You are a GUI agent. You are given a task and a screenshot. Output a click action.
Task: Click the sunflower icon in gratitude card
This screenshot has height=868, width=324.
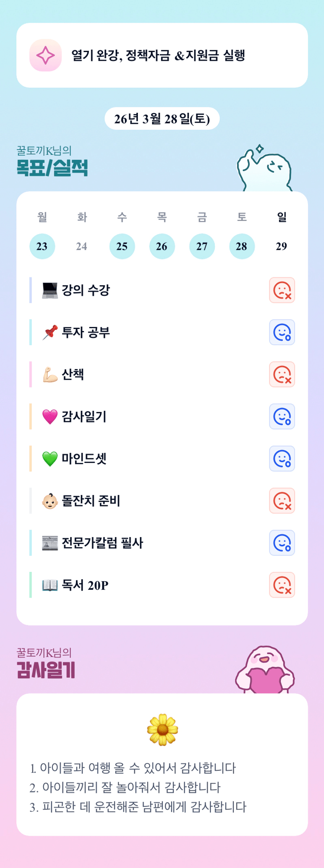coord(162,729)
